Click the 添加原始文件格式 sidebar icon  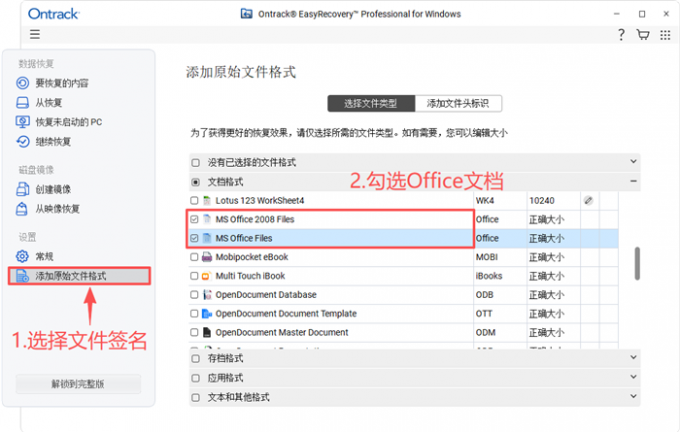click(x=23, y=276)
